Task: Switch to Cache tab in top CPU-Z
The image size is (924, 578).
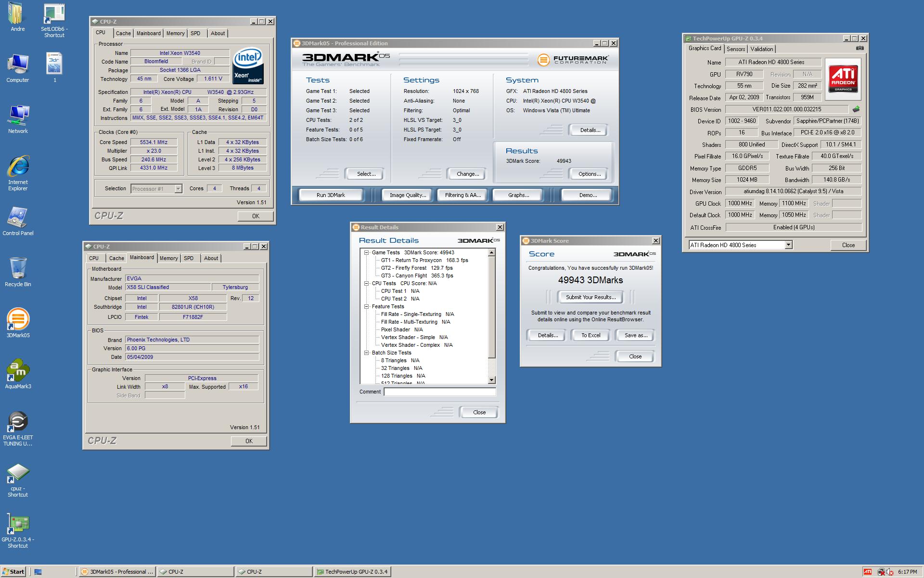Action: [123, 33]
